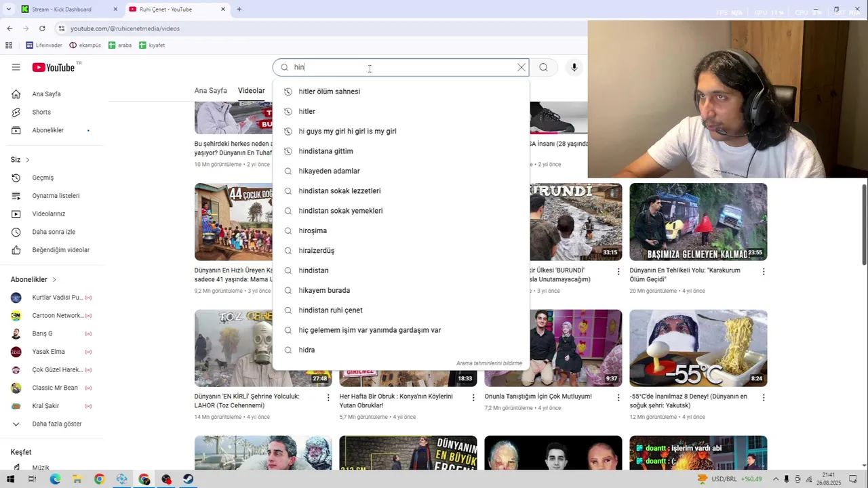This screenshot has height=488, width=868.
Task: Open the ekampüs bookmark
Action: coord(85,45)
